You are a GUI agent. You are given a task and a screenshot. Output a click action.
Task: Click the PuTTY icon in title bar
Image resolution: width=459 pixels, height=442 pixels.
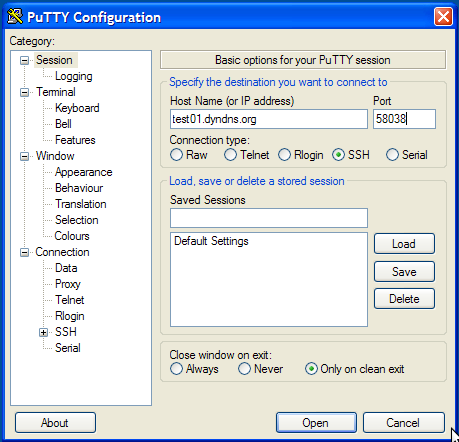click(15, 16)
